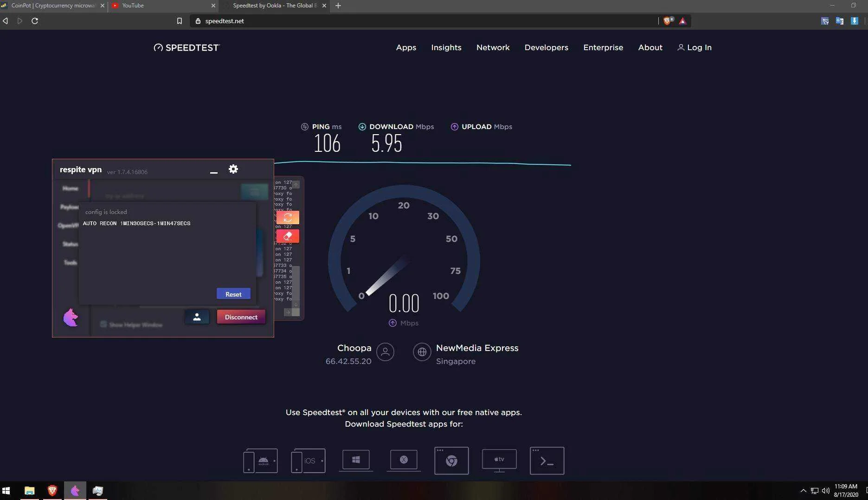Open Google Translate extension
This screenshot has height=500, width=868.
[x=840, y=21]
